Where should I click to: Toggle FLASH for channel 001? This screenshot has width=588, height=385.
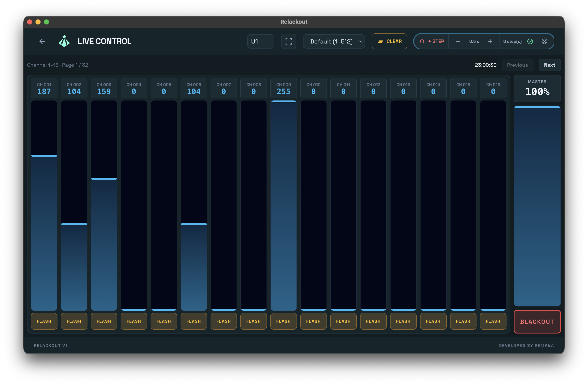[x=44, y=321]
